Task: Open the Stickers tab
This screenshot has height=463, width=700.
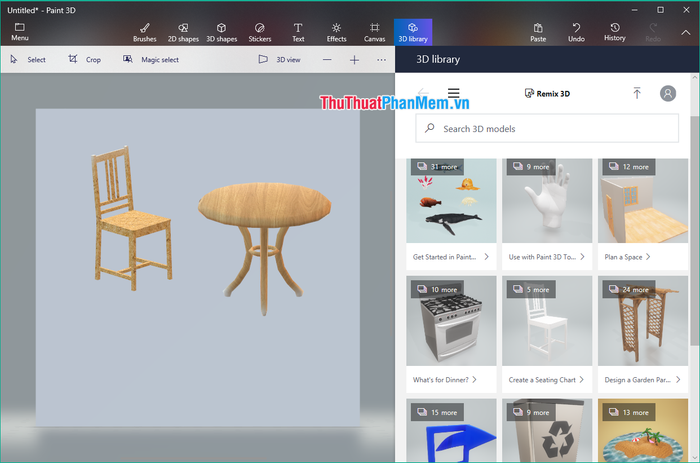Action: pyautogui.click(x=260, y=33)
